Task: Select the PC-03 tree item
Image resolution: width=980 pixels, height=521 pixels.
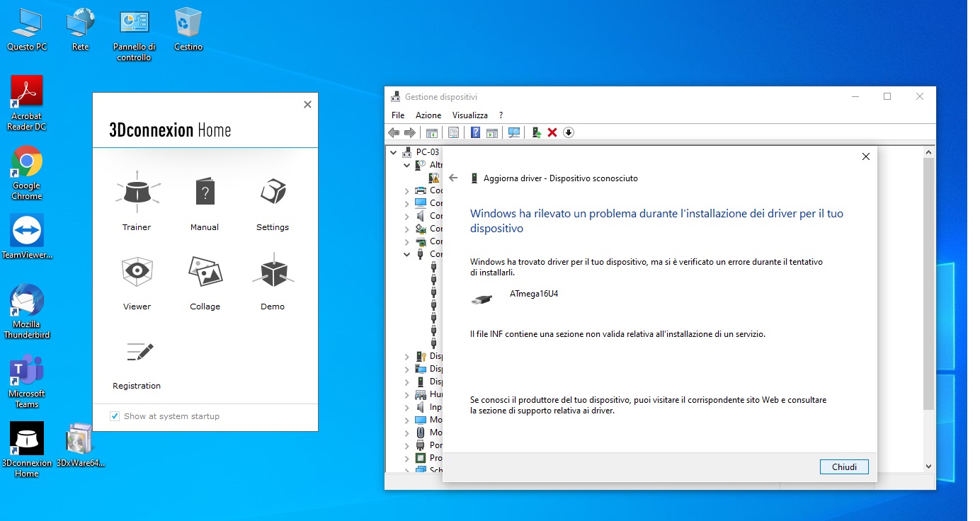Action: click(x=428, y=152)
